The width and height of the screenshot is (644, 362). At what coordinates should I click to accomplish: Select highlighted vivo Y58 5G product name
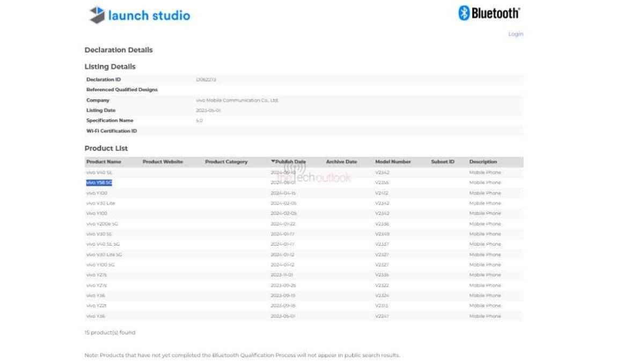pyautogui.click(x=99, y=182)
